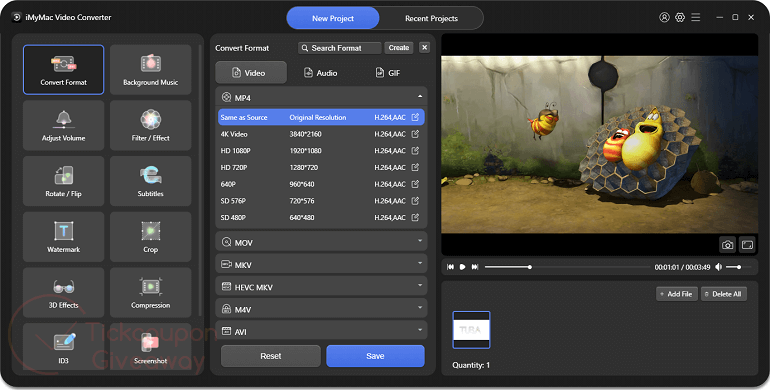The height and width of the screenshot is (390, 770).
Task: Select the SD 576P 720*576 row
Action: 321,201
